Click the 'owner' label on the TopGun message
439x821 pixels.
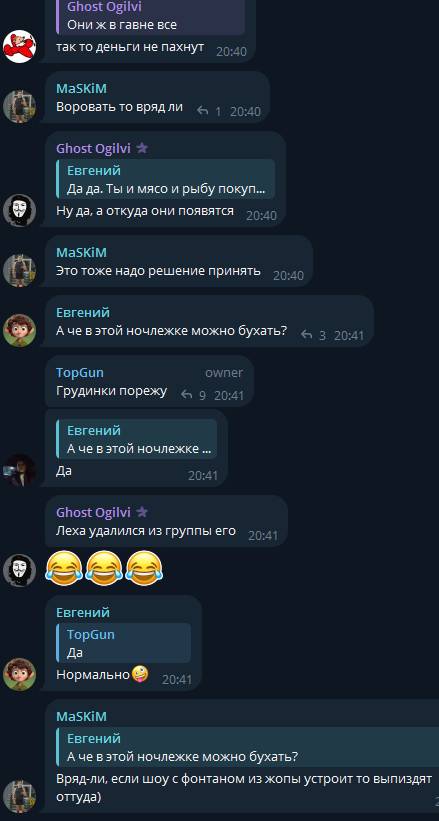coord(224,372)
